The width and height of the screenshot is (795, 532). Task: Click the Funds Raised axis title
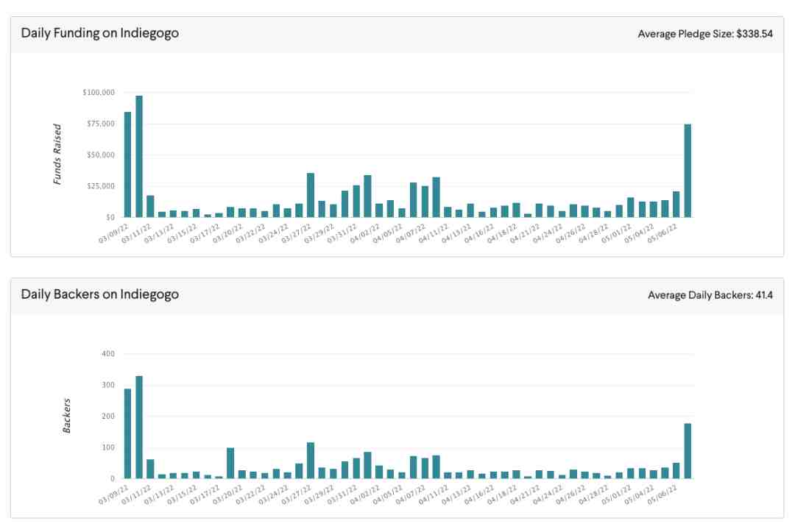tap(57, 154)
